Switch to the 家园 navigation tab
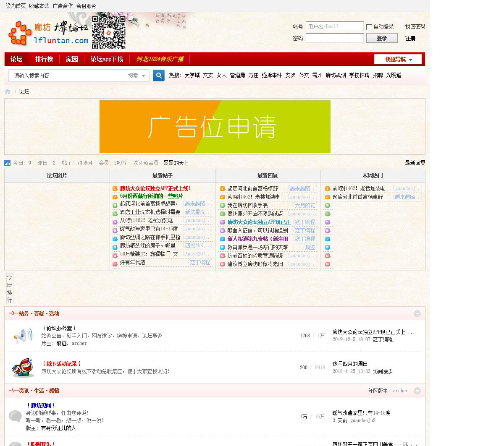 (x=72, y=59)
